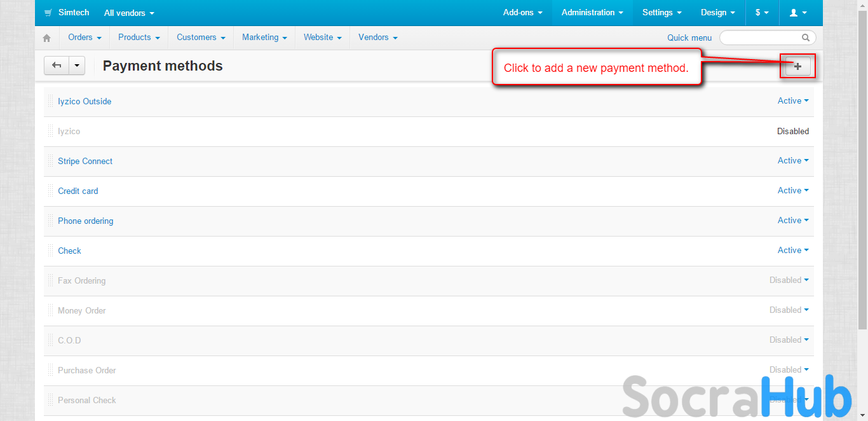This screenshot has height=421, width=868.
Task: Toggle Disabled status for Fax Ordering
Action: (789, 280)
